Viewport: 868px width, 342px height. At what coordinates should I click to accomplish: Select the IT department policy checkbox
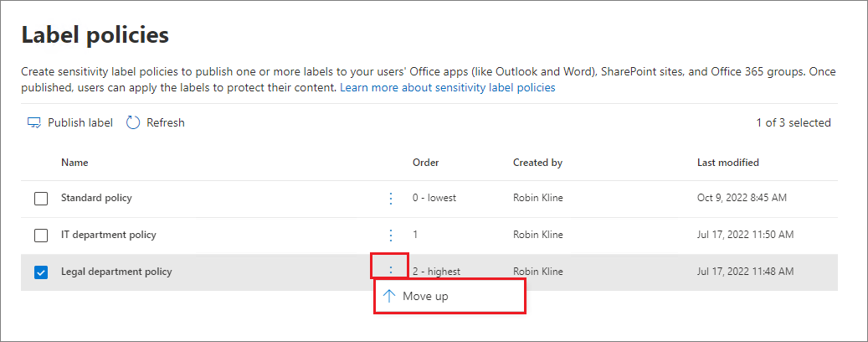tap(41, 236)
